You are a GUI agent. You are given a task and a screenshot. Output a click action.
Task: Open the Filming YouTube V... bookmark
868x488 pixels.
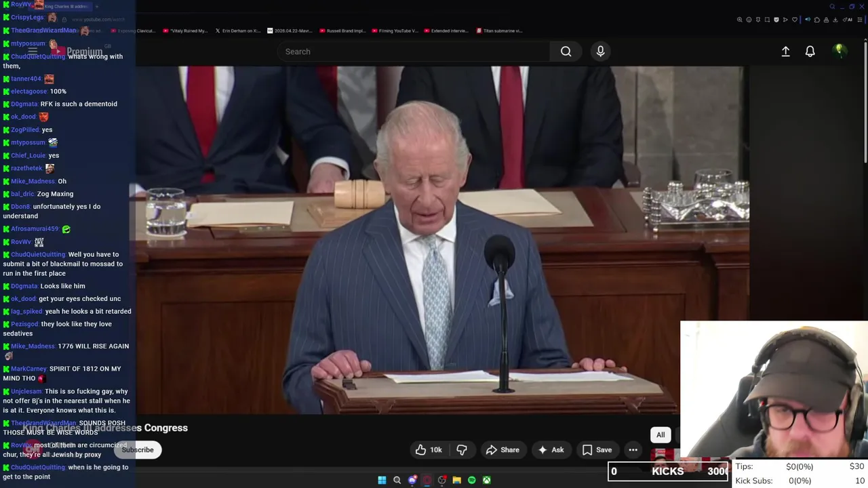pos(395,30)
